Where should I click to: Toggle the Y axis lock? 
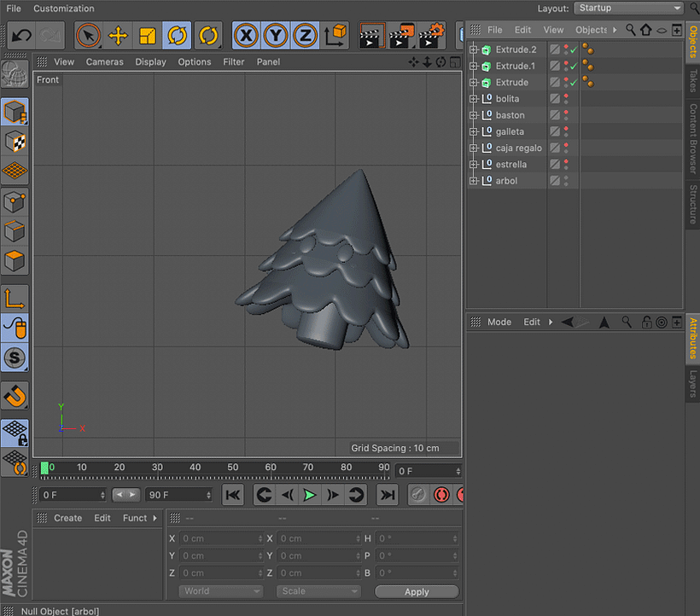(x=276, y=36)
